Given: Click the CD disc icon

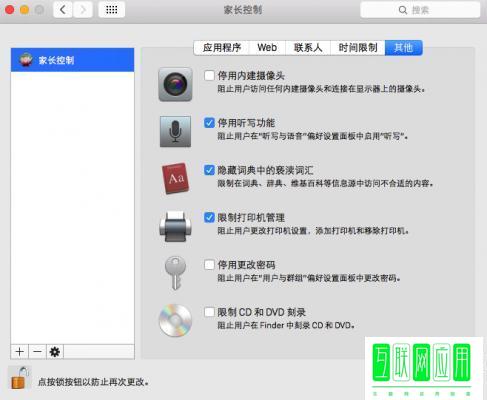Looking at the screenshot, I should (x=175, y=320).
